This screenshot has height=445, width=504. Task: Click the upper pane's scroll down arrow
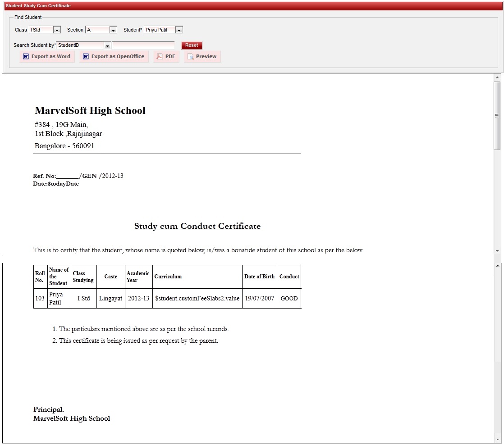pos(497,251)
